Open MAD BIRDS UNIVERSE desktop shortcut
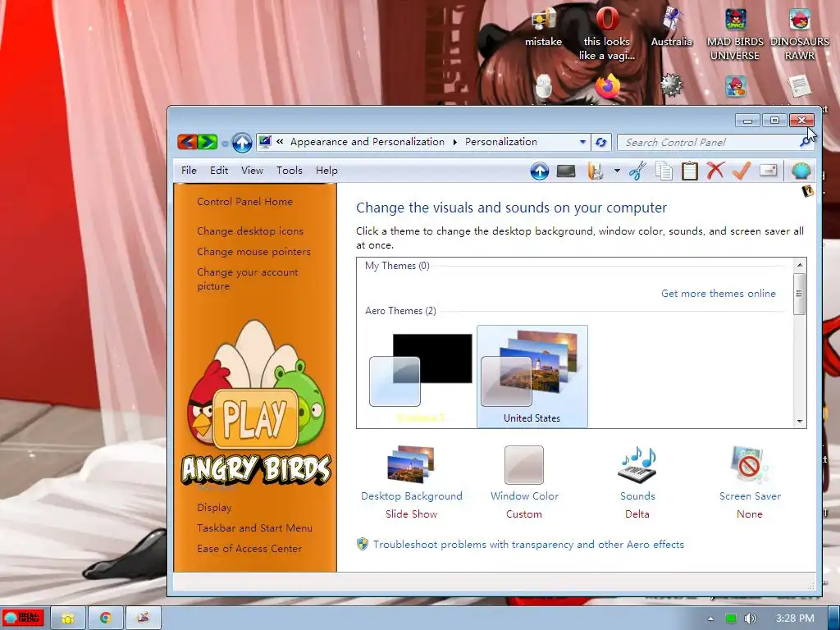Screen dimensions: 840x630 point(735,33)
